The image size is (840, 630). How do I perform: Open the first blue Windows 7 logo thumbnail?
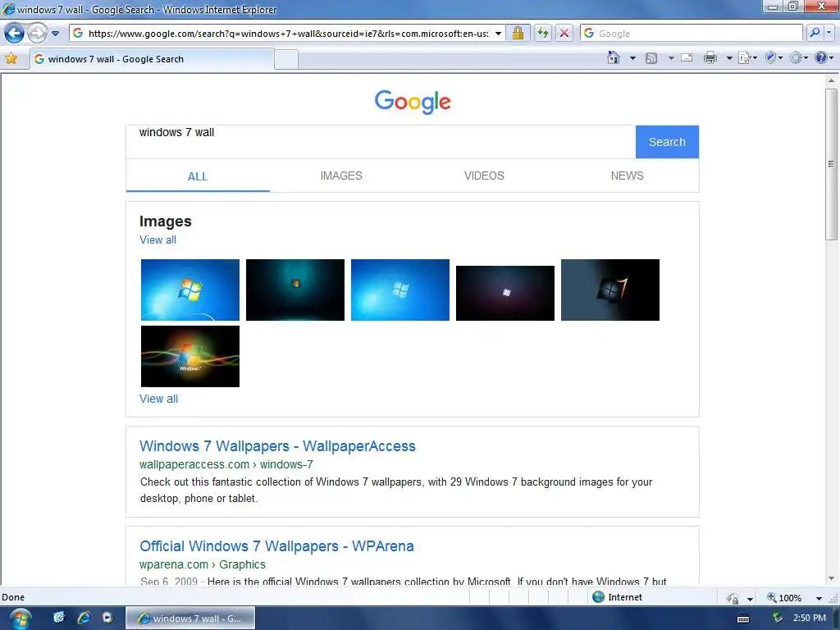[x=190, y=290]
